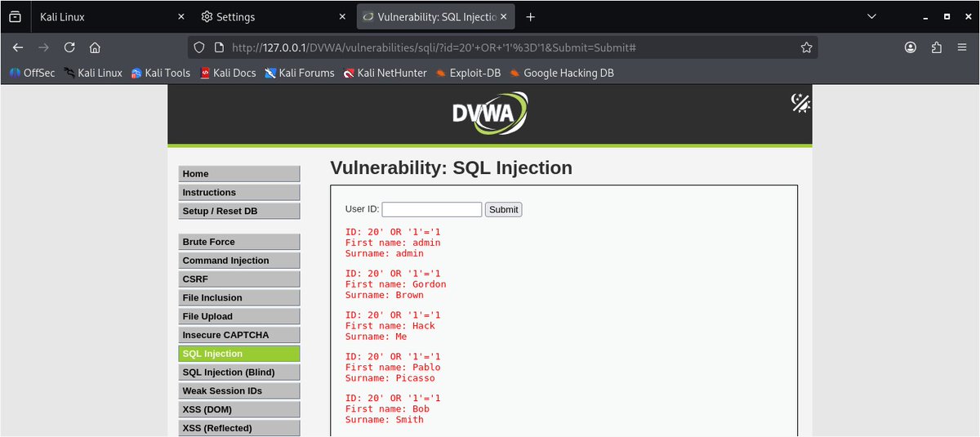Open the Firefox application menu
Screen dimensions: 980x437
point(962,47)
